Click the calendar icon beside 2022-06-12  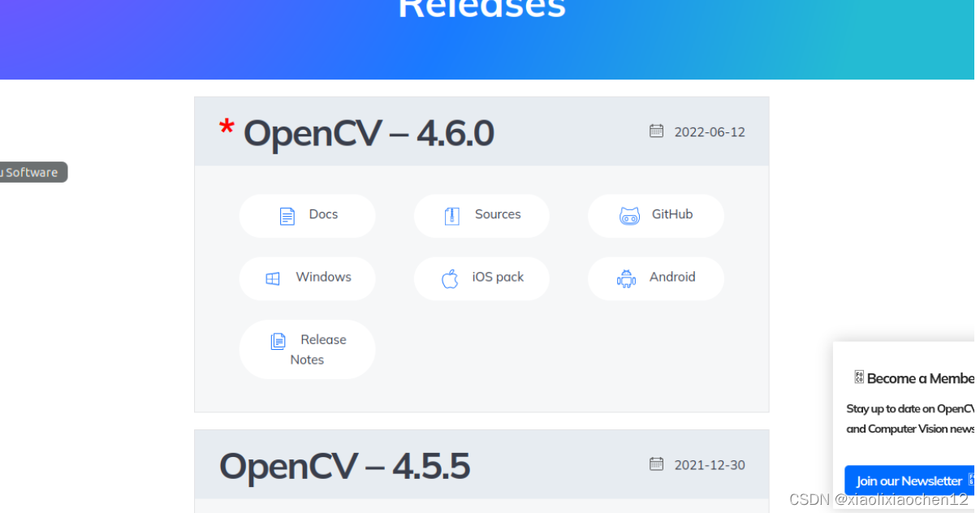click(656, 131)
